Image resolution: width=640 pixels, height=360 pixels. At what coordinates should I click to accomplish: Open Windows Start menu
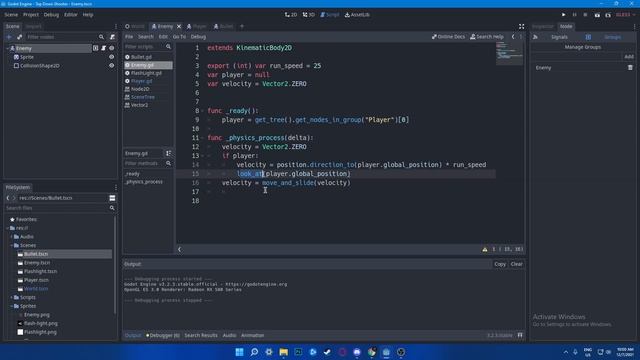click(x=240, y=352)
